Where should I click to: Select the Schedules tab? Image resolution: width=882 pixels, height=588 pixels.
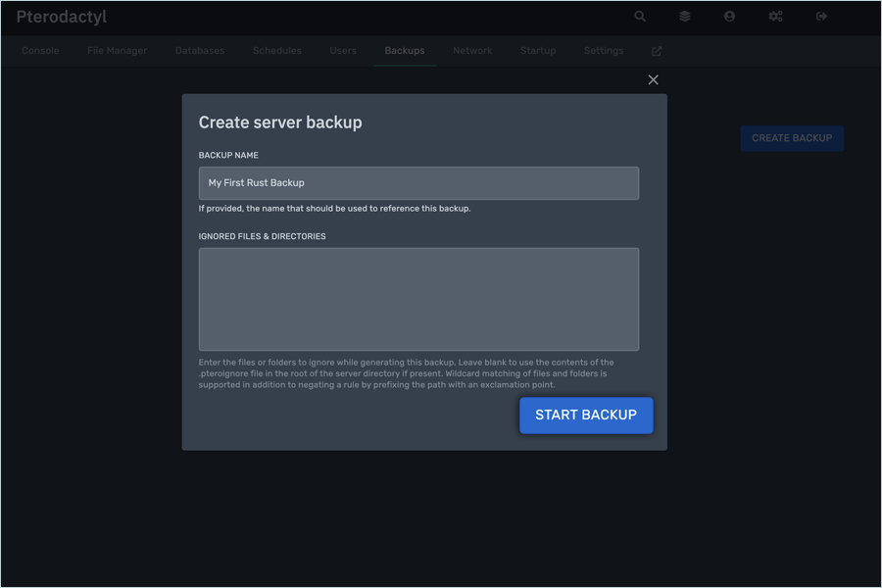276,51
